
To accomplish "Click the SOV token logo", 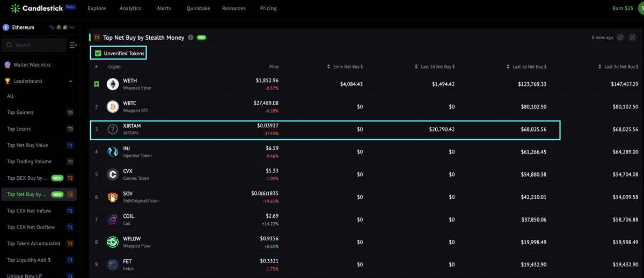I will click(113, 197).
